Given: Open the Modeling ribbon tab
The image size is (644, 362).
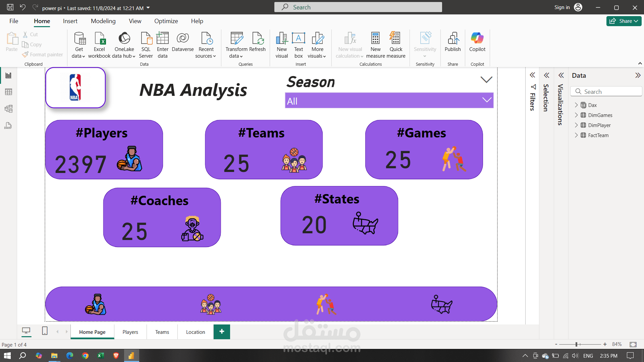Looking at the screenshot, I should pos(103,21).
